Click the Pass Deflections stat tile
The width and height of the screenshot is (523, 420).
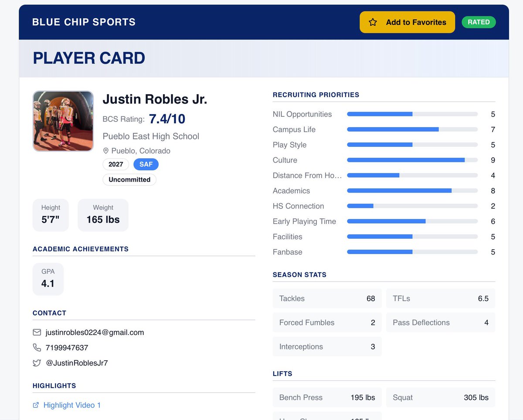[441, 322]
